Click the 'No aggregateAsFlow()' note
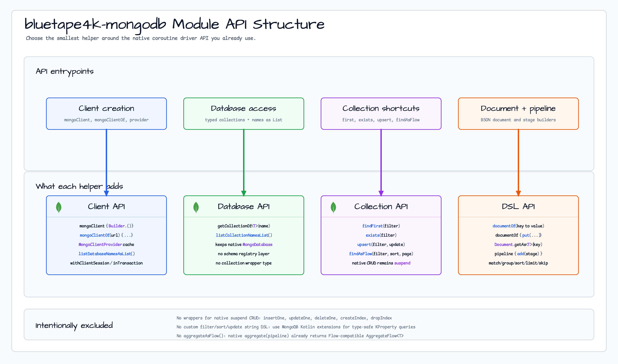The height and width of the screenshot is (364, 618). click(x=290, y=336)
